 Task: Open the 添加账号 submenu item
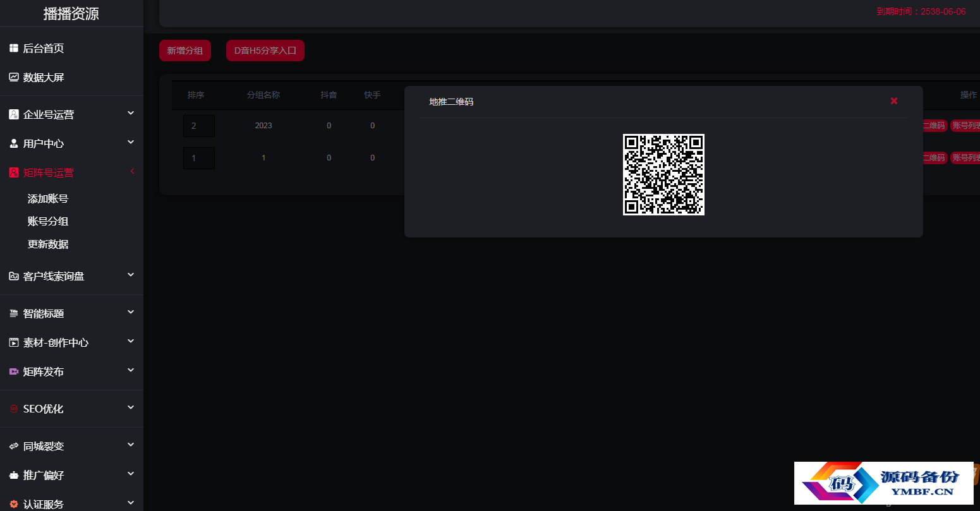(x=48, y=198)
